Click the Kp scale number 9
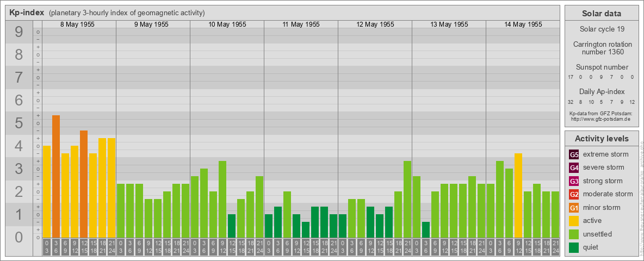Screen dimensions: 644x261 click(18, 32)
